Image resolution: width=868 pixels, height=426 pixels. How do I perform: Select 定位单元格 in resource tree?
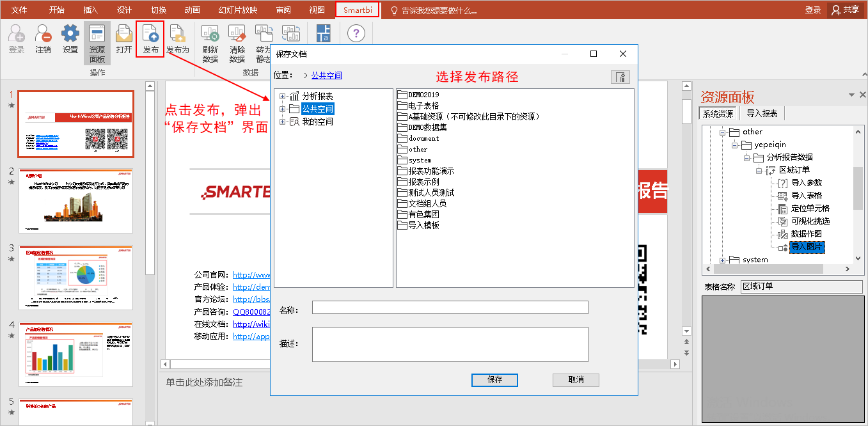coord(810,209)
